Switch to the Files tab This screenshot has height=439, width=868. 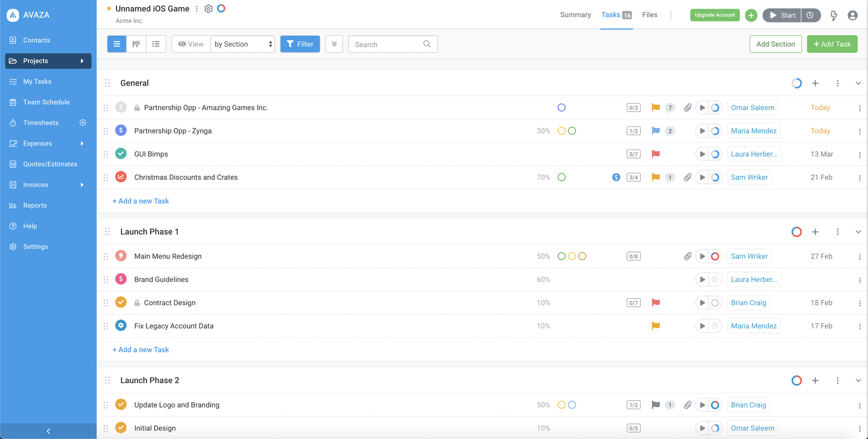click(649, 15)
